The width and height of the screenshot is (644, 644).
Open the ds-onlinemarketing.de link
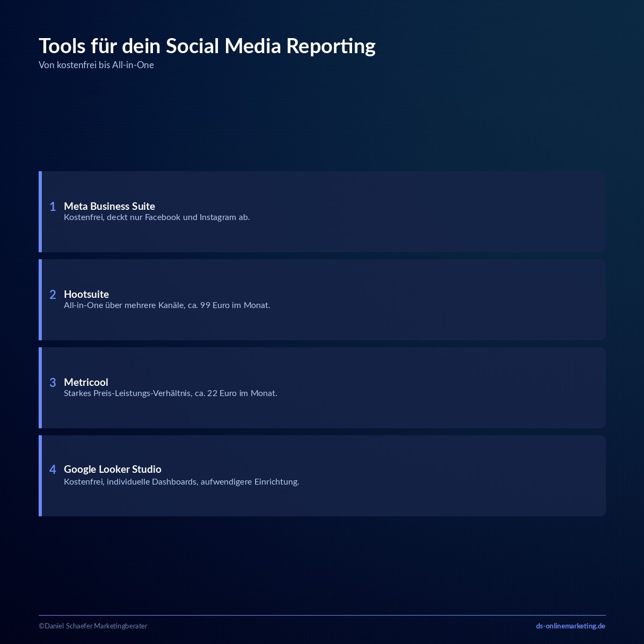(570, 626)
